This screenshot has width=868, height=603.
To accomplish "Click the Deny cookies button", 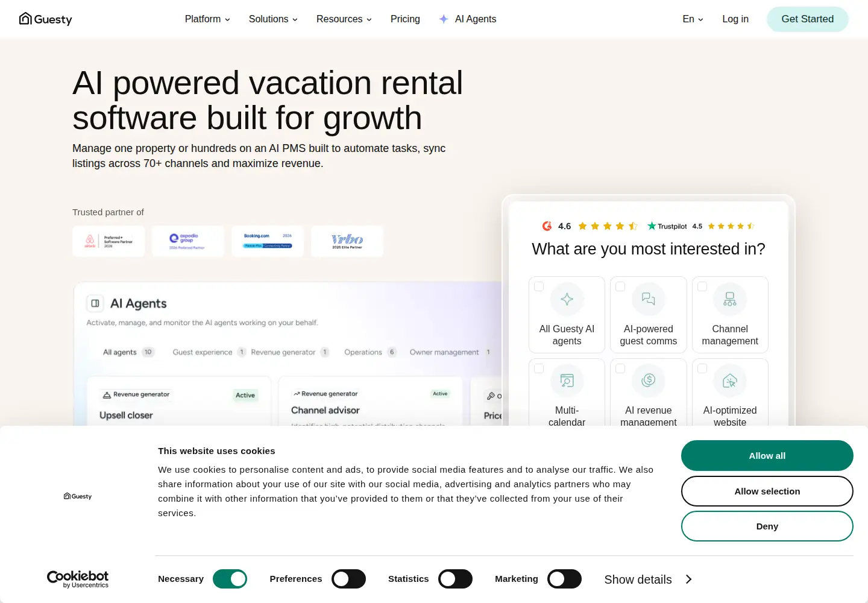I will [767, 526].
